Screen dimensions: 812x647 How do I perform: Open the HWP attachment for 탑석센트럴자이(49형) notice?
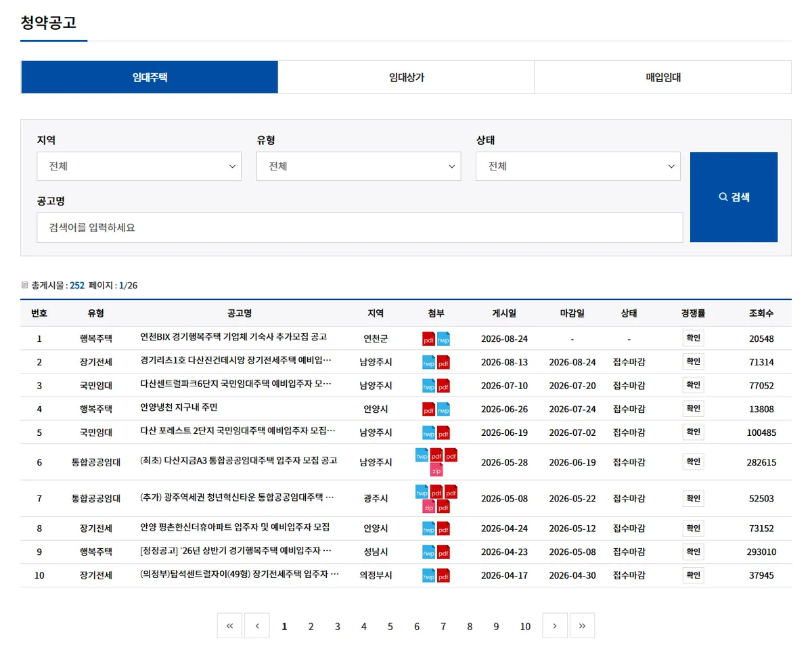(429, 576)
